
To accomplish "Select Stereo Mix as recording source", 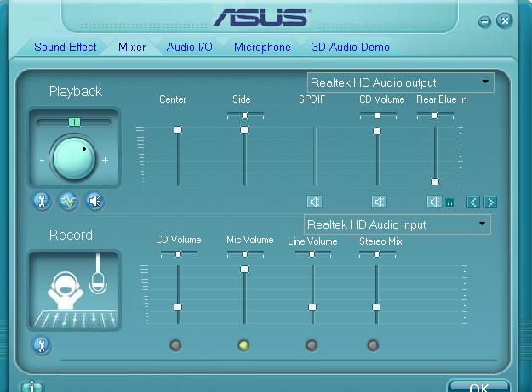I will [x=373, y=345].
